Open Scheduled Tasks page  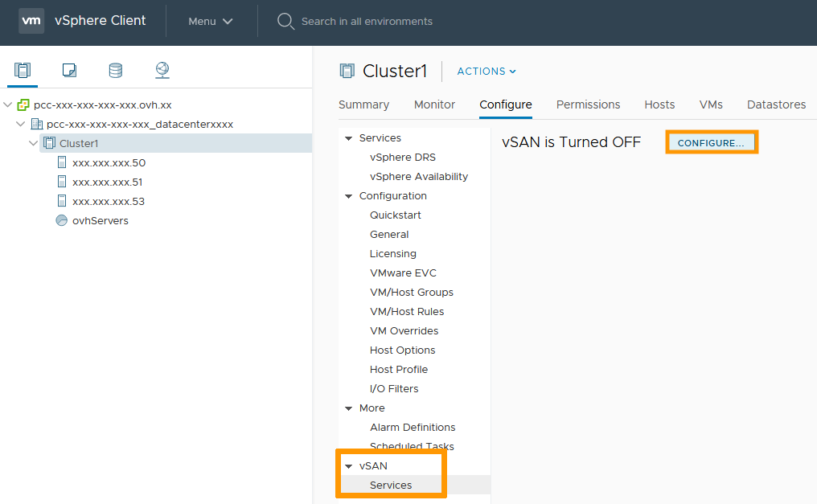413,446
